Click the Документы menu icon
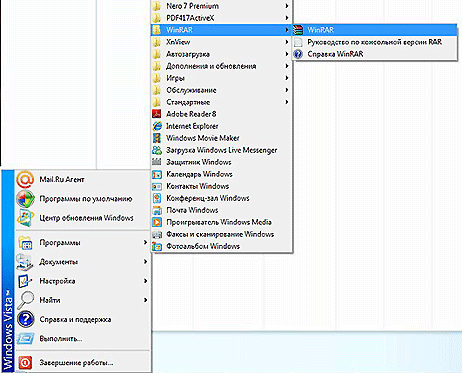 point(25,262)
